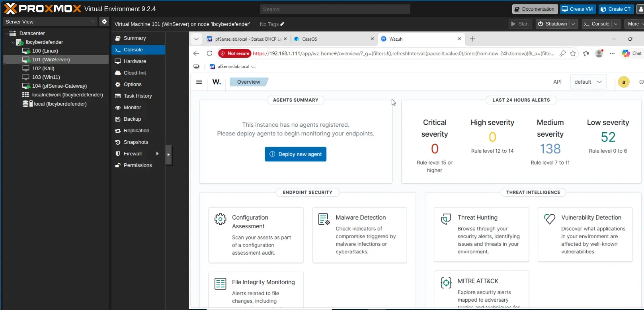Open the Wazuh hamburger menu
The width and height of the screenshot is (644, 310).
[x=199, y=82]
